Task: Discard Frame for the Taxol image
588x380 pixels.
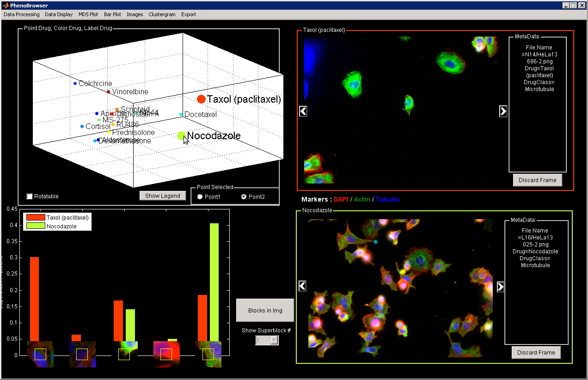Action: click(x=537, y=180)
